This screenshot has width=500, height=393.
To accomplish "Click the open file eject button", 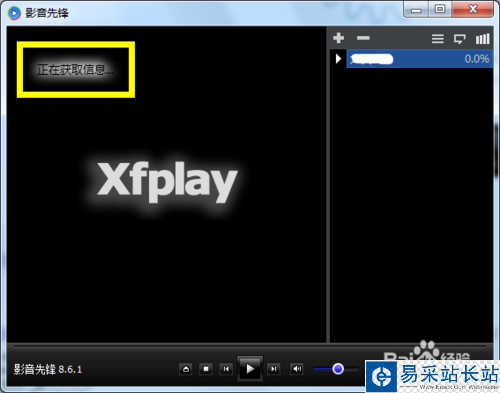I will pyautogui.click(x=186, y=369).
